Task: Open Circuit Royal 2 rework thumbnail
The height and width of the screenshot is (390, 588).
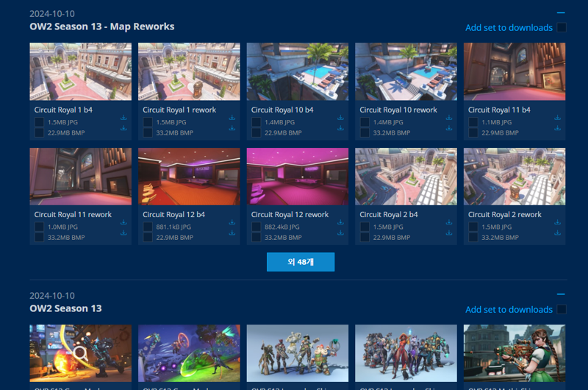Action: coord(514,177)
